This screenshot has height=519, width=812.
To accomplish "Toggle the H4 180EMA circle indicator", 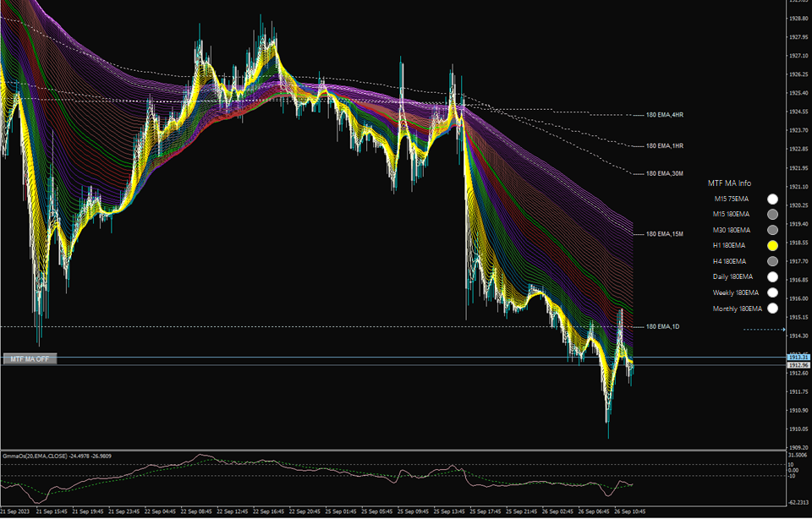I will pyautogui.click(x=772, y=261).
